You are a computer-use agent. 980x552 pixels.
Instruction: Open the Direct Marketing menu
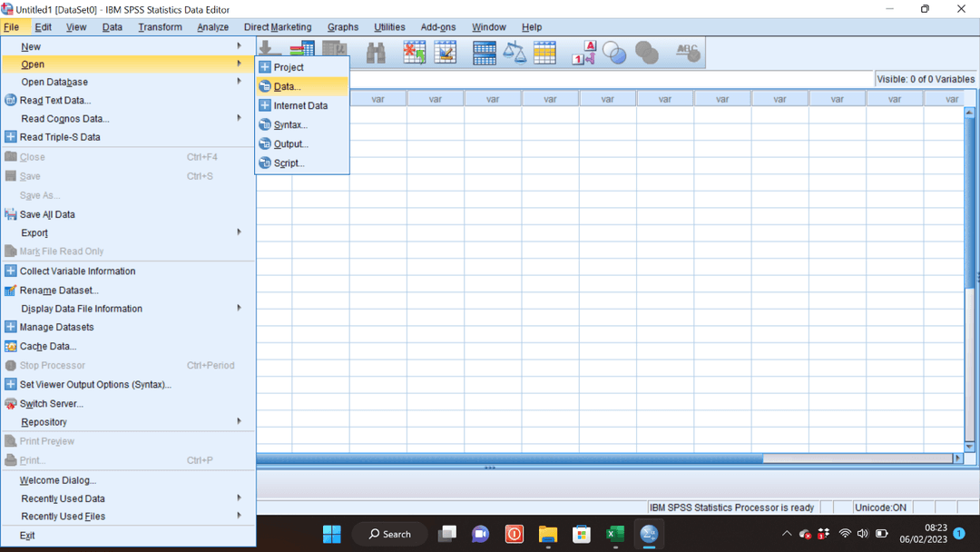tap(278, 27)
